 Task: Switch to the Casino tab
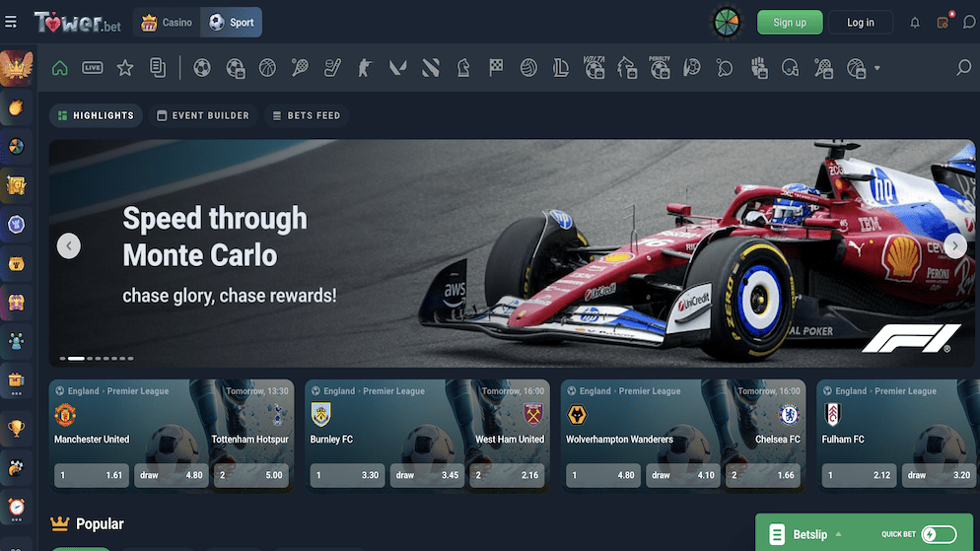tap(167, 23)
